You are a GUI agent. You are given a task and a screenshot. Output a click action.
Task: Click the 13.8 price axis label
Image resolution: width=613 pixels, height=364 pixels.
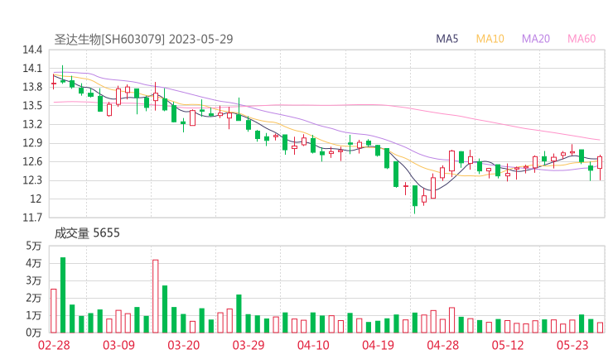[32, 87]
